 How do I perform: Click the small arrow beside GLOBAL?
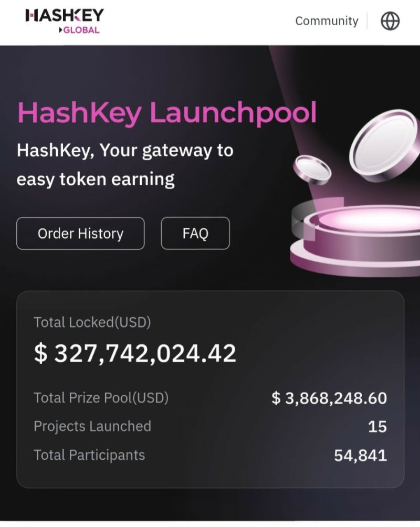tap(60, 30)
